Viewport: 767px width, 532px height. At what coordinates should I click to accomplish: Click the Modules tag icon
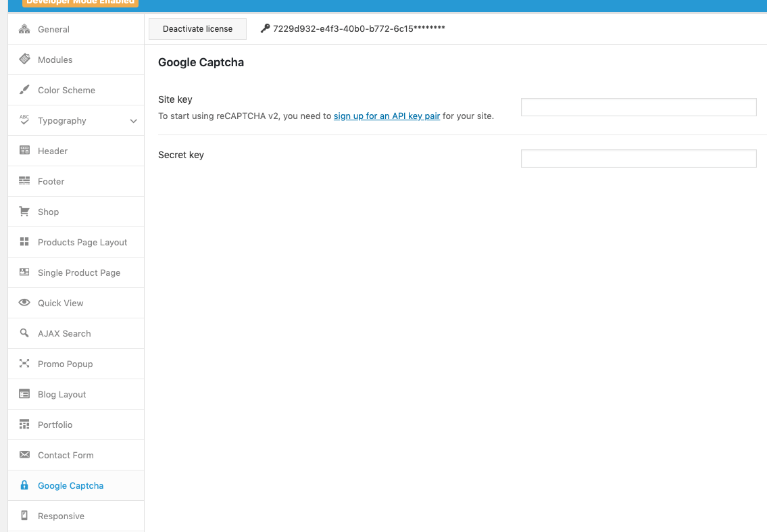point(24,59)
